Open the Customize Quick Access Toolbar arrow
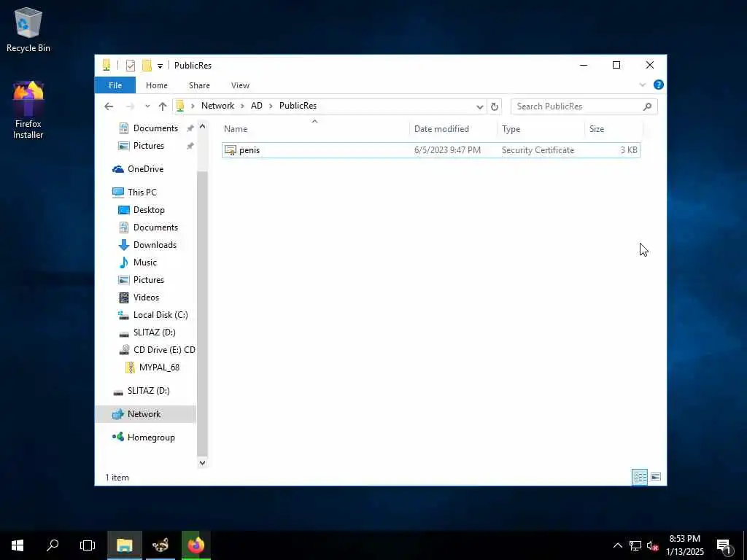This screenshot has width=747, height=560. [160, 66]
